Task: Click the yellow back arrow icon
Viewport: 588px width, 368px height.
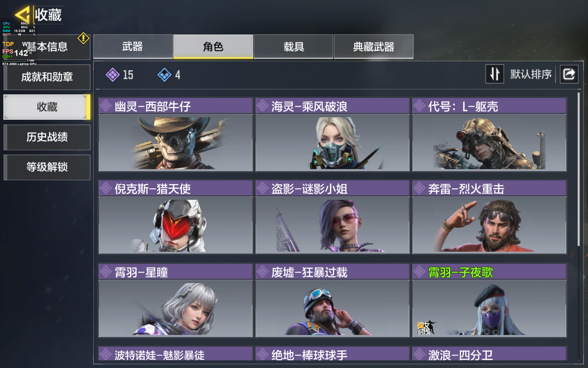Action: point(22,15)
